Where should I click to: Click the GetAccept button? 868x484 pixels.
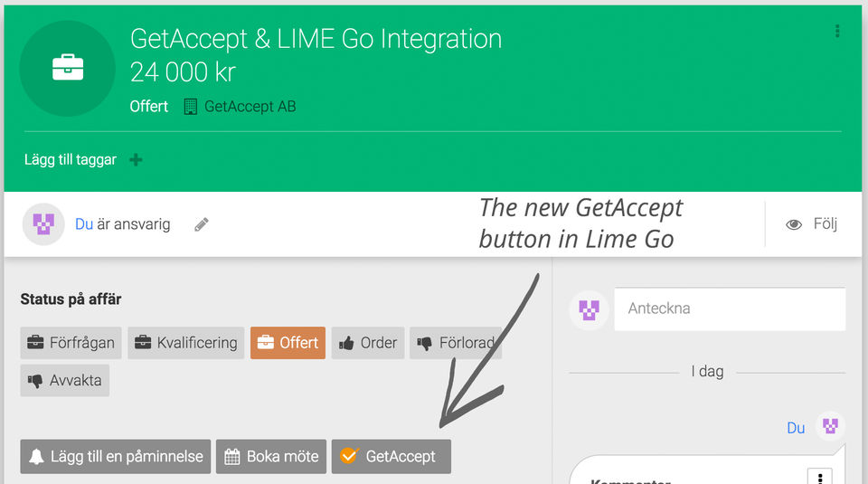click(x=391, y=456)
